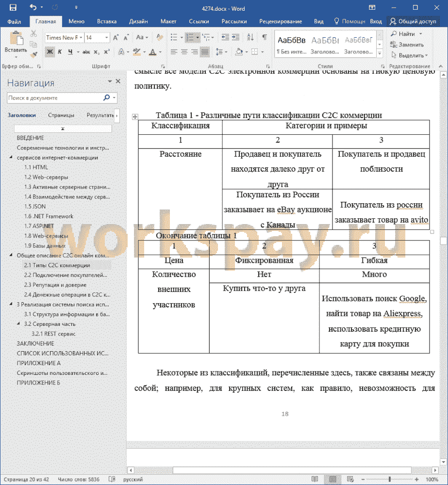Go to heading 'ЗАКЛЮЧЕНИЕ'

pyautogui.click(x=35, y=343)
